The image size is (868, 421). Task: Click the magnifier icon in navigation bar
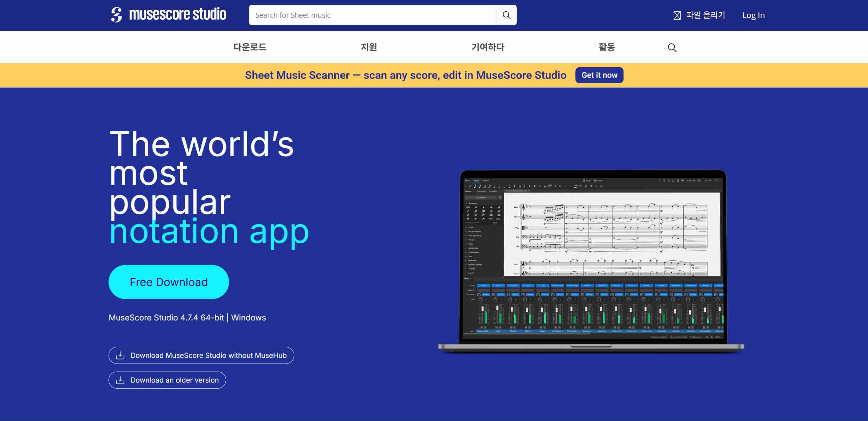[672, 47]
